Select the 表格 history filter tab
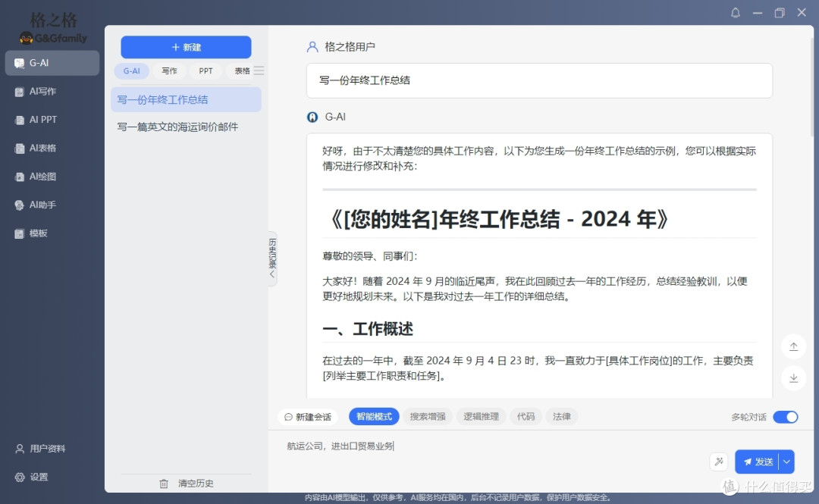 coord(241,71)
